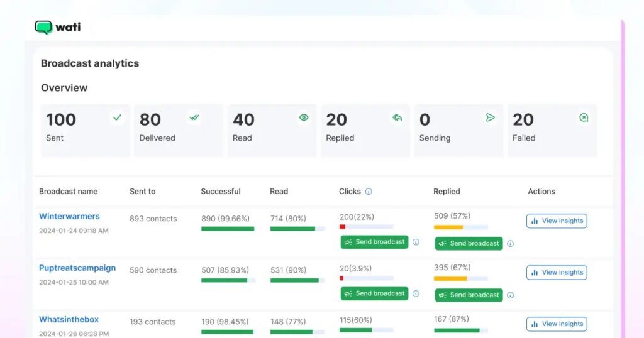Open the Whatsinthebox broadcast link

point(69,319)
